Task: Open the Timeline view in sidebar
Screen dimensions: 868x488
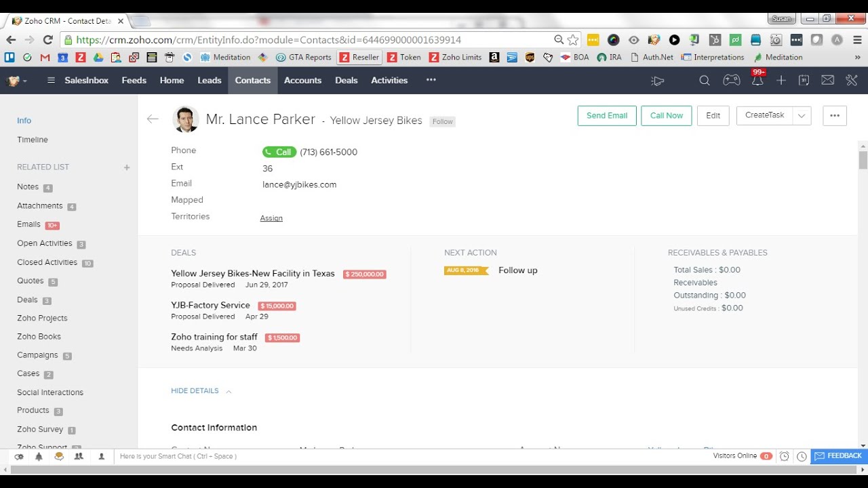Action: click(33, 140)
